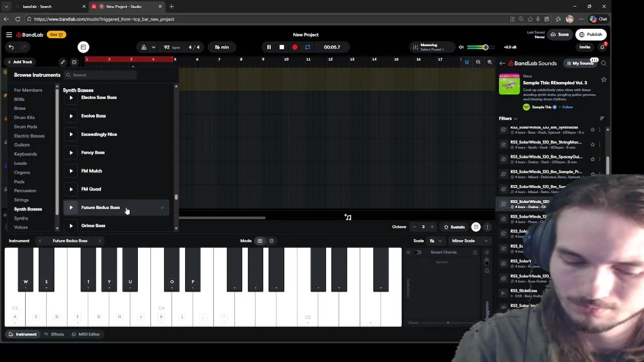The image size is (644, 362).
Task: Open the BandLab hamburger menu
Action: pyautogui.click(x=9, y=35)
